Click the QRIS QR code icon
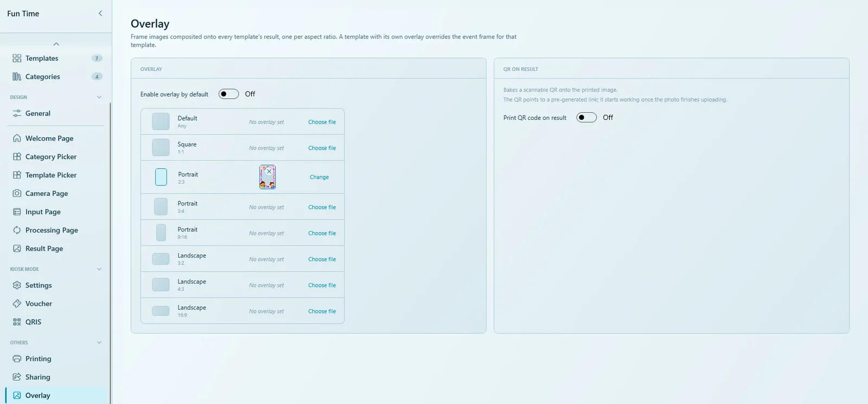 [x=17, y=322]
